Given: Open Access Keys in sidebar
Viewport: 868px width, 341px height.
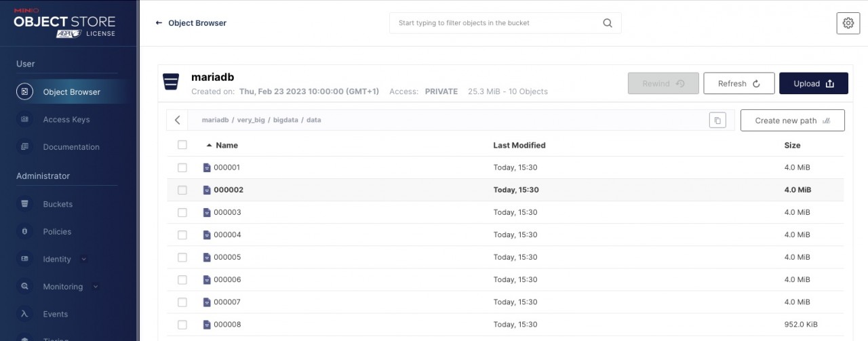Looking at the screenshot, I should (x=66, y=119).
